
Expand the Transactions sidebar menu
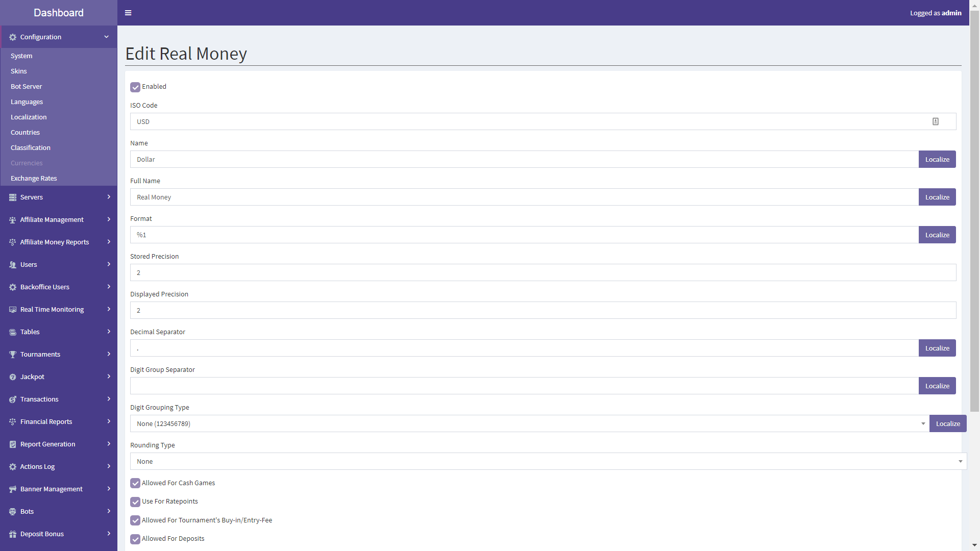point(59,399)
